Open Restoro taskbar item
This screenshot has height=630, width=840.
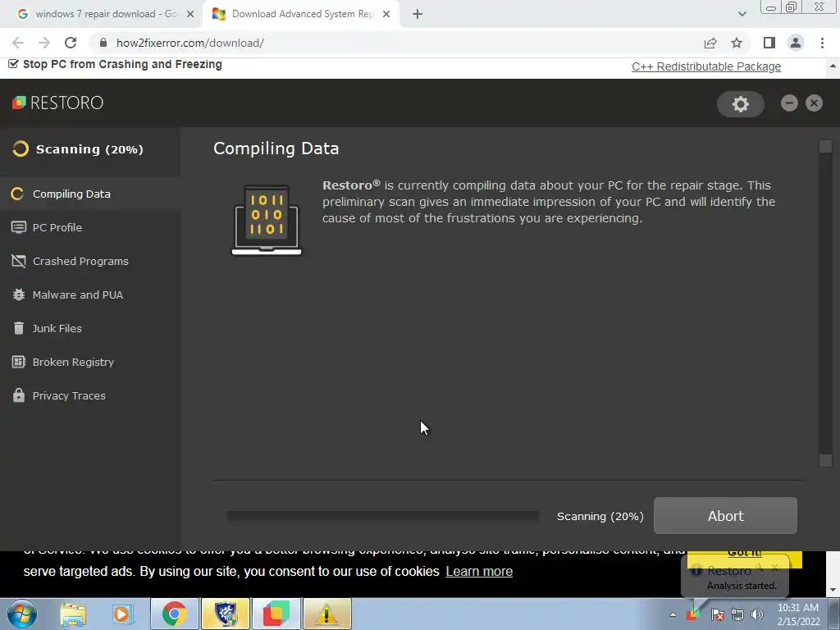click(276, 614)
